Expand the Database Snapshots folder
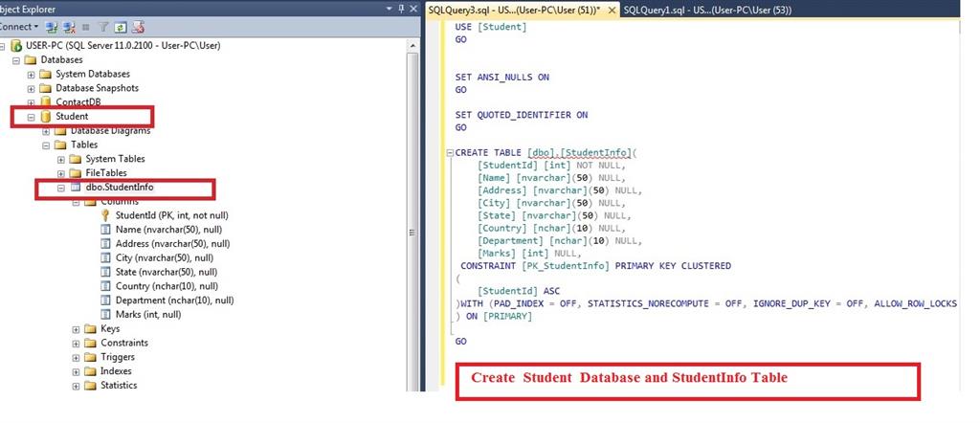980x423 pixels. pos(31,89)
